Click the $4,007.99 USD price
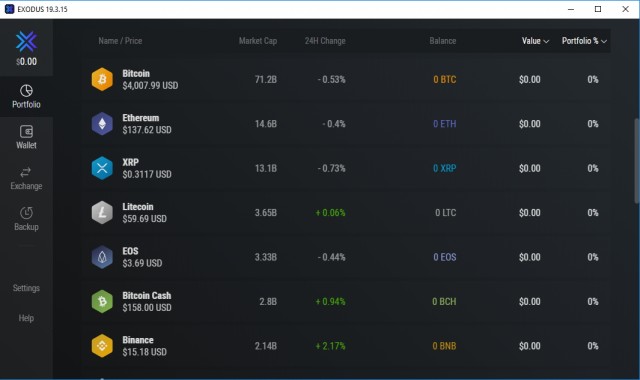This screenshot has width=640, height=380. pos(150,86)
